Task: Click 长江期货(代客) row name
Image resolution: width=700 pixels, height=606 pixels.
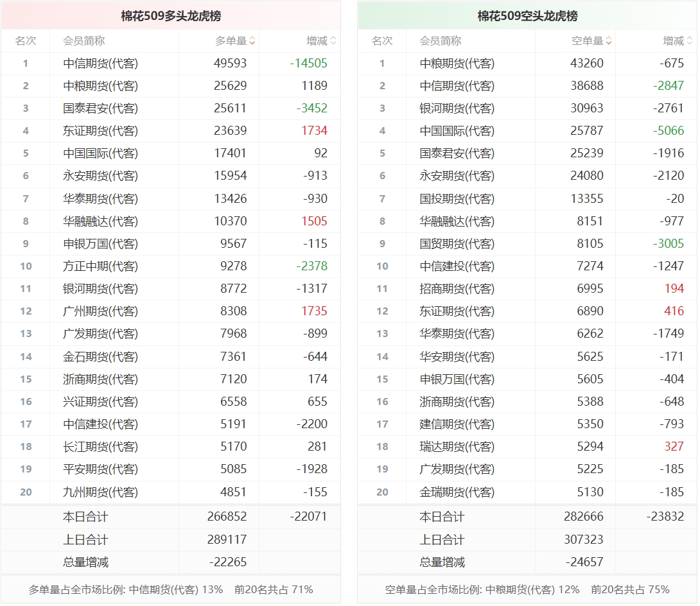Action: pos(100,447)
